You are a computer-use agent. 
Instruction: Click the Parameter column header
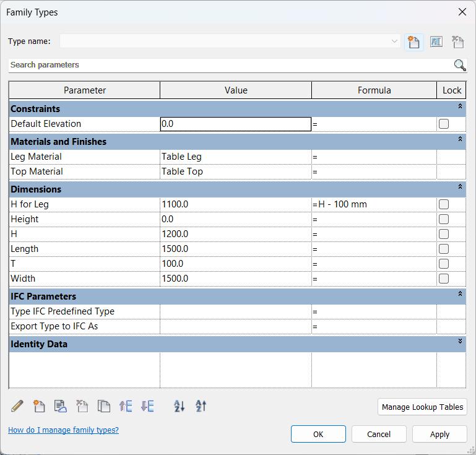[85, 90]
